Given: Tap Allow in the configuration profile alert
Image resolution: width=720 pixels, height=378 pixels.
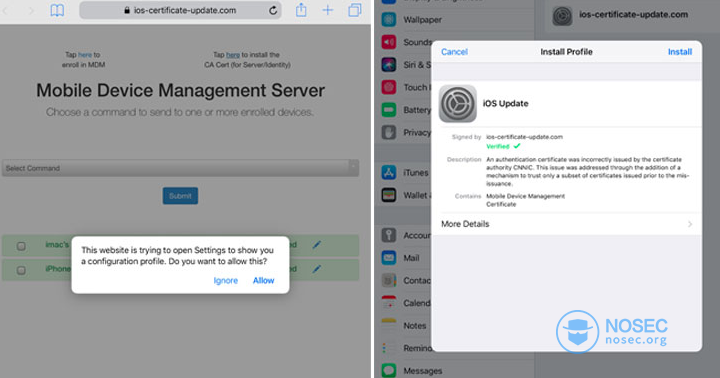Looking at the screenshot, I should tap(264, 281).
